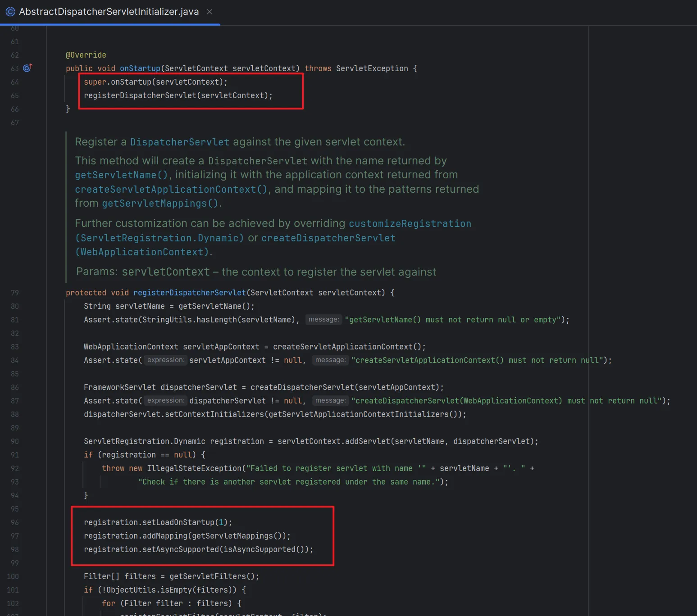Image resolution: width=697 pixels, height=616 pixels.
Task: Click line number 79 in the gutter
Action: coord(15,293)
